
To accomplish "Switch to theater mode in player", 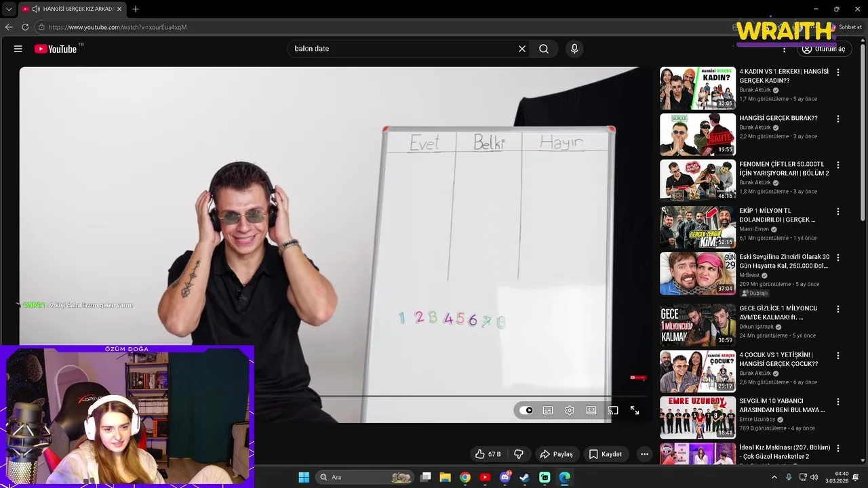I will click(591, 410).
